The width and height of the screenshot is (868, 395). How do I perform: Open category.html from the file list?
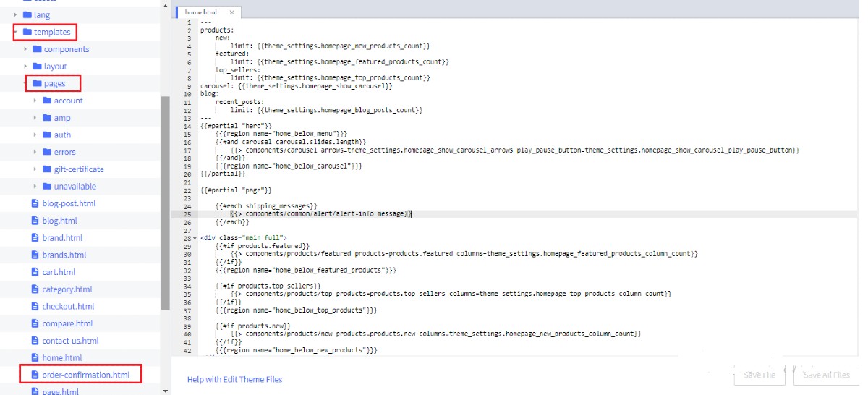[67, 289]
